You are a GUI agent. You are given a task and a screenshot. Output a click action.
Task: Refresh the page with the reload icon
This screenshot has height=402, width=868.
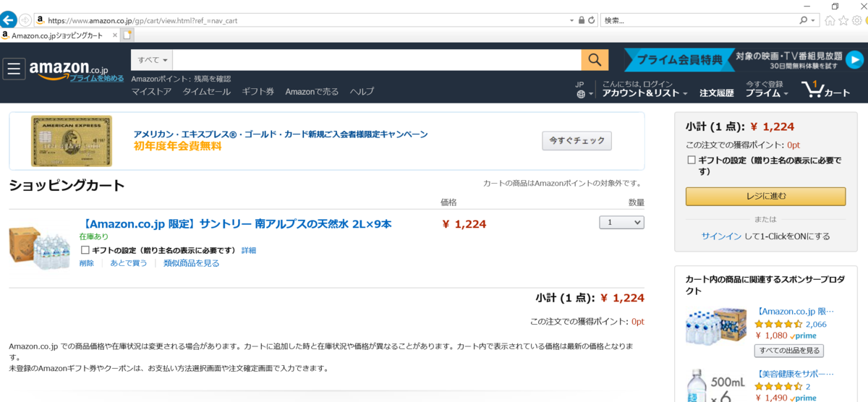point(592,20)
